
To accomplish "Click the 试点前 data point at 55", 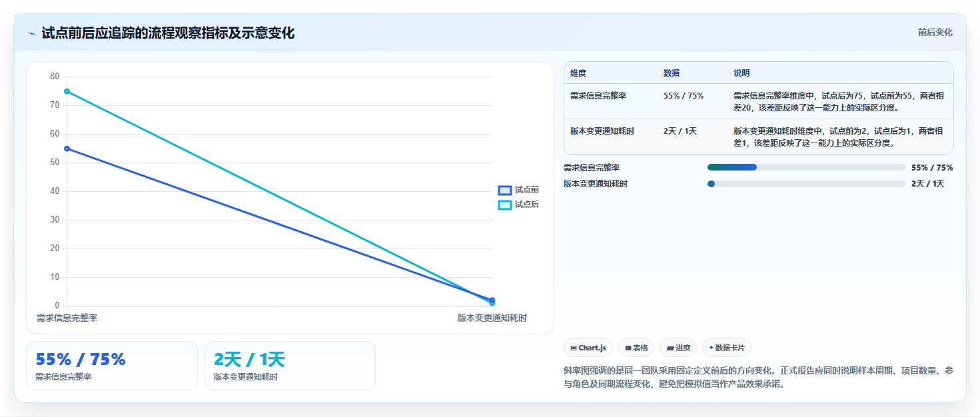I will pyautogui.click(x=67, y=149).
